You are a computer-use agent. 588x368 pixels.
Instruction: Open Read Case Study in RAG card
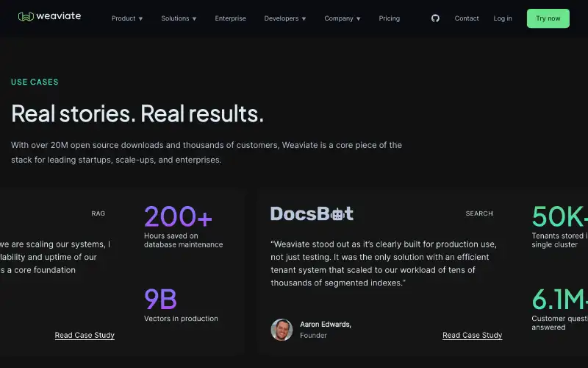85,335
